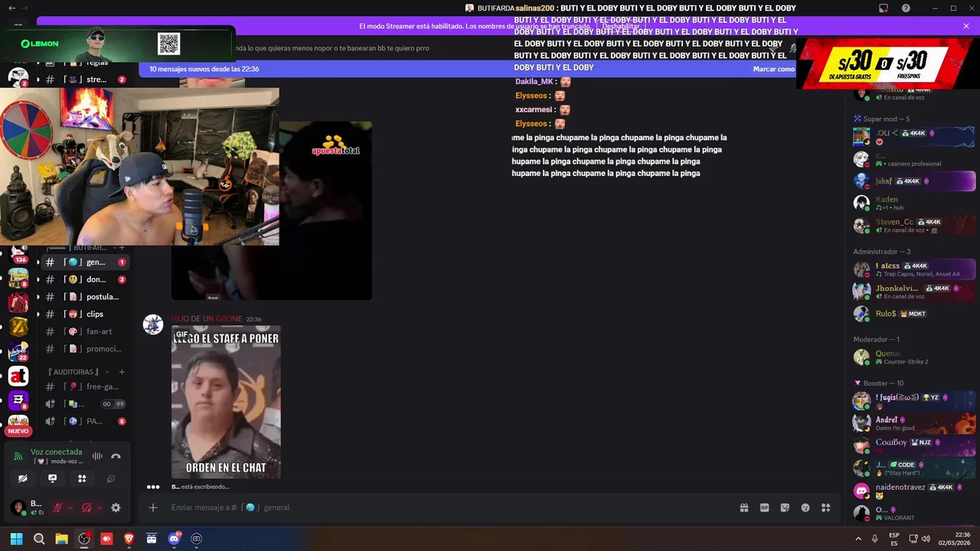The width and height of the screenshot is (980, 551).
Task: Open the sticker picker icon
Action: pos(785,507)
